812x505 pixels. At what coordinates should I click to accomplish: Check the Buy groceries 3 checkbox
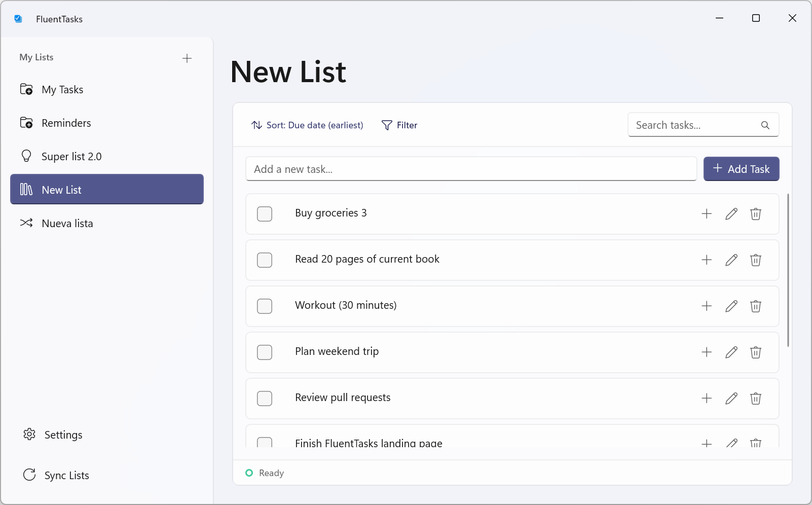point(265,214)
